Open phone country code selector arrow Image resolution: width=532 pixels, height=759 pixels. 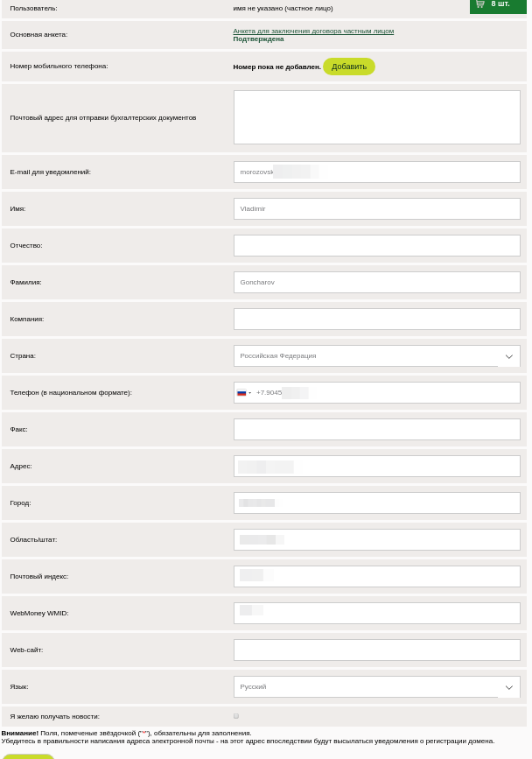click(x=250, y=392)
